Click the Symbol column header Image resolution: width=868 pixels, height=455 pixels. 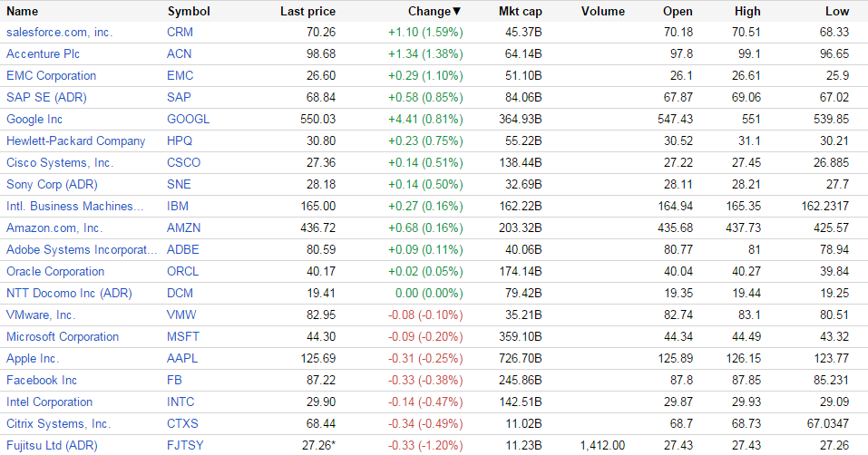click(189, 12)
